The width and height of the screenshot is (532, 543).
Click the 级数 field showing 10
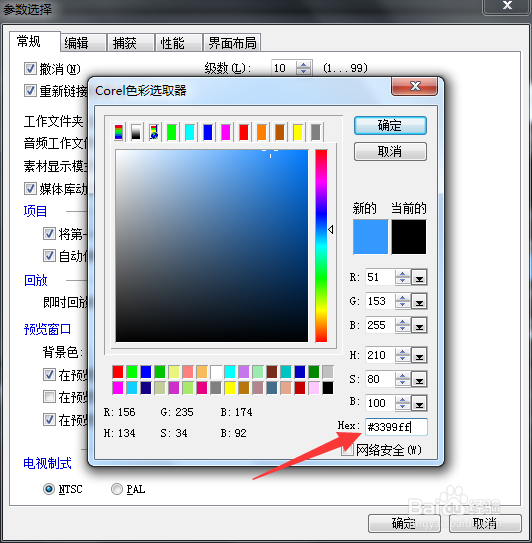[x=284, y=68]
